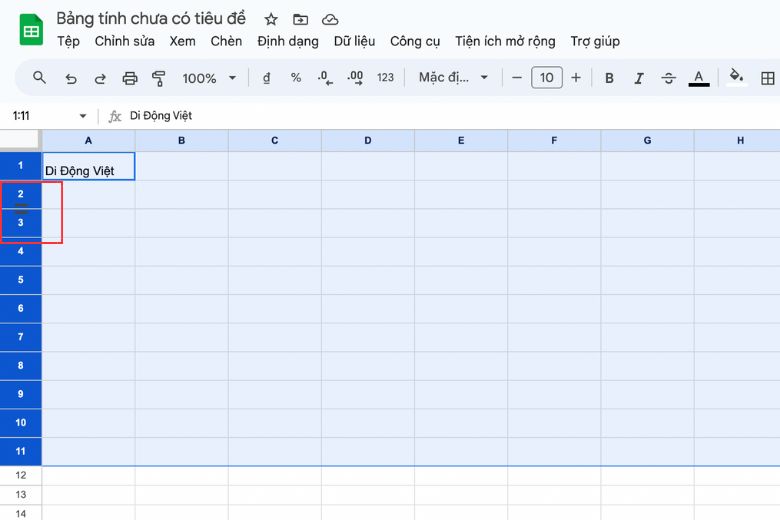
Task: Open the fill color picker
Action: pyautogui.click(x=737, y=78)
